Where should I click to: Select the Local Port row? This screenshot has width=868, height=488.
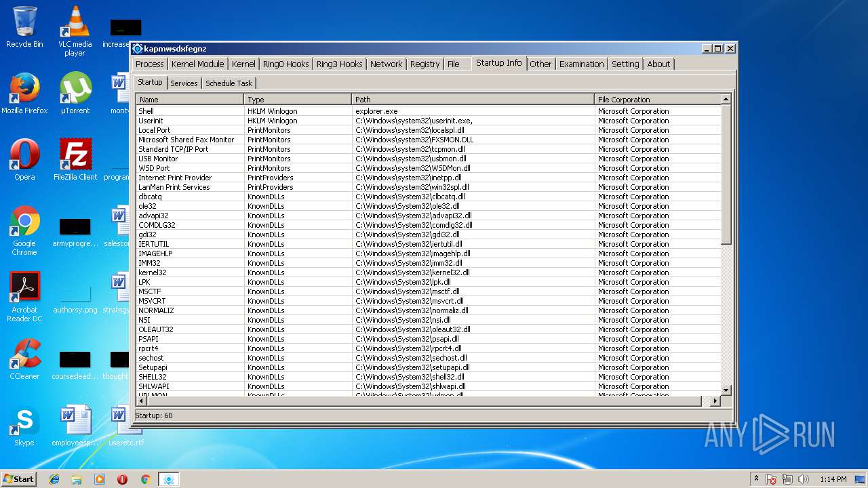[428, 130]
